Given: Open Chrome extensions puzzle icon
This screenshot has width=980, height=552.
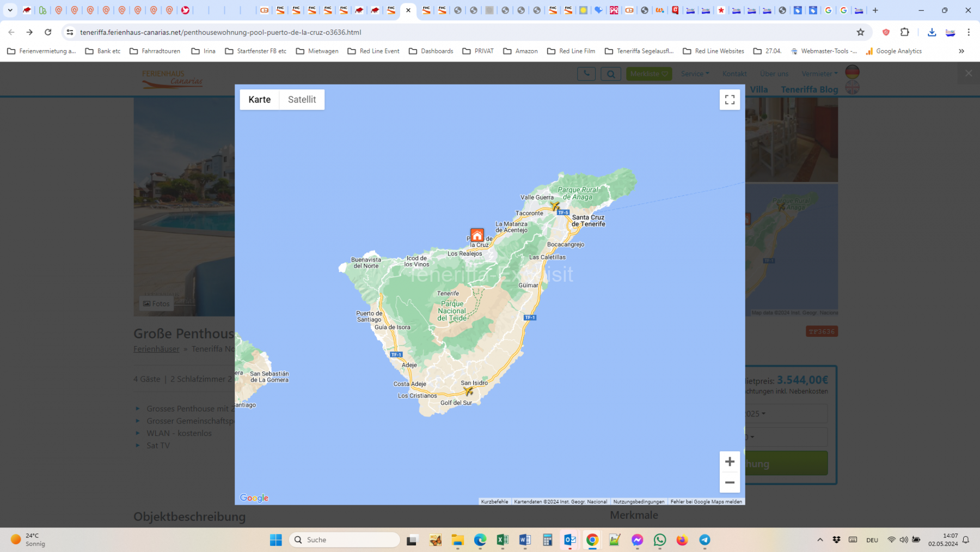Looking at the screenshot, I should click(905, 32).
